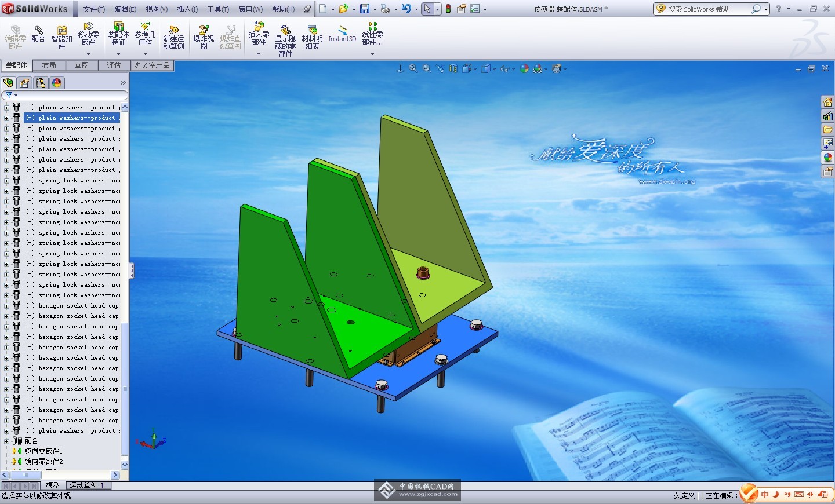Image resolution: width=835 pixels, height=504 pixels.
Task: Click Linear Component Pattern (线性零部件) icon
Action: pyautogui.click(x=372, y=34)
